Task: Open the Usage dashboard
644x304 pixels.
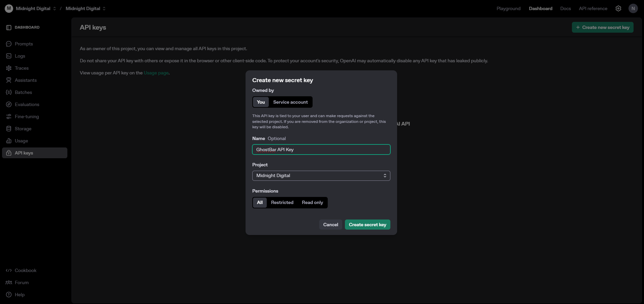Action: point(22,141)
